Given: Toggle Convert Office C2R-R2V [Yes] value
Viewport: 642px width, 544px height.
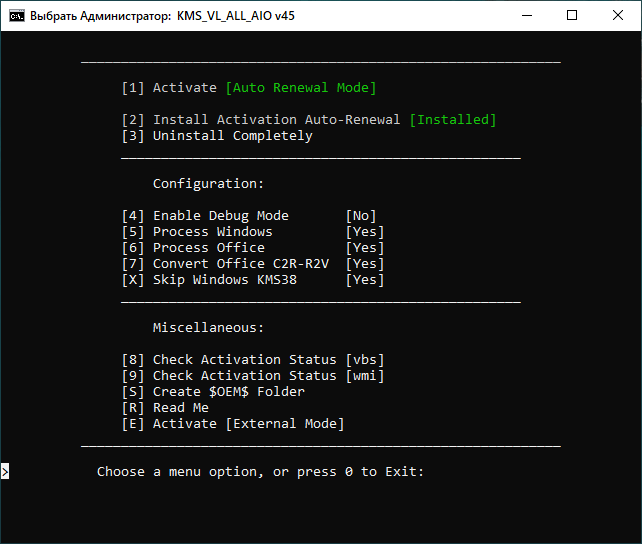Looking at the screenshot, I should click(x=364, y=264).
